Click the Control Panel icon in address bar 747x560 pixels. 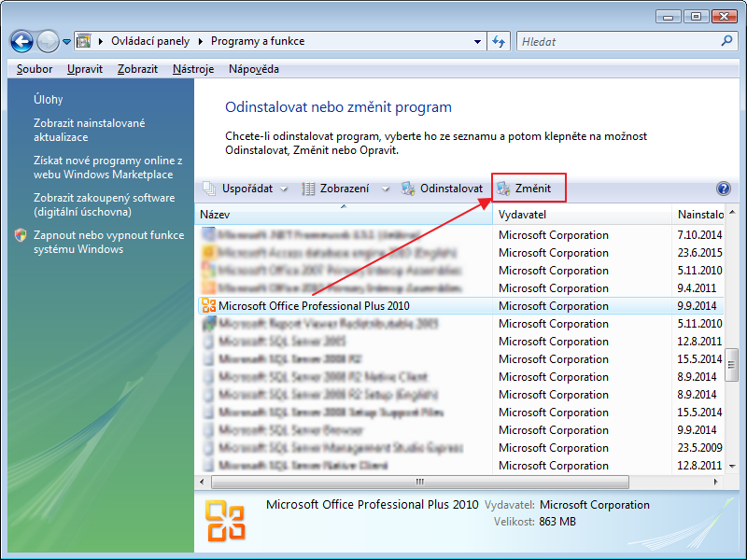pyautogui.click(x=83, y=41)
